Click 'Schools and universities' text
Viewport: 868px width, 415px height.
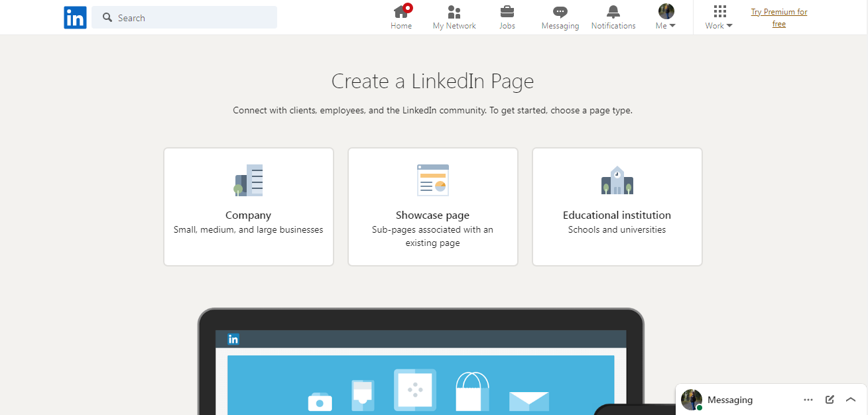(x=617, y=230)
